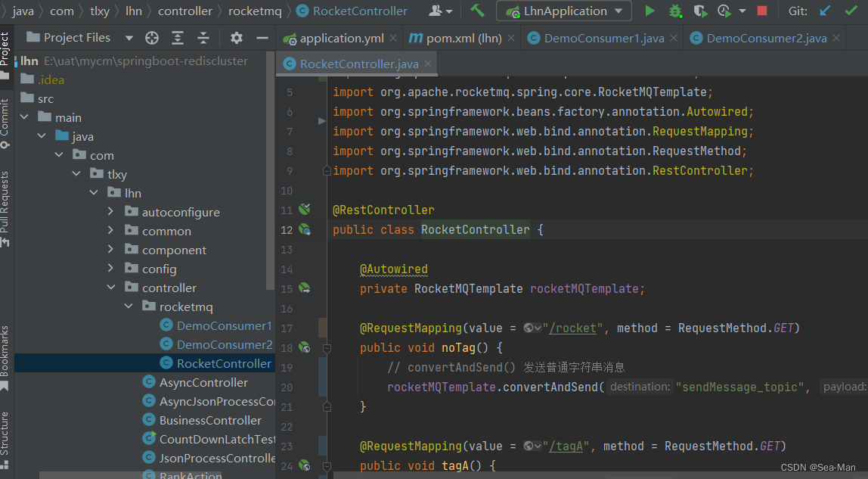Run with coverage shield icon
Screen dimensions: 868x479
[x=700, y=11]
